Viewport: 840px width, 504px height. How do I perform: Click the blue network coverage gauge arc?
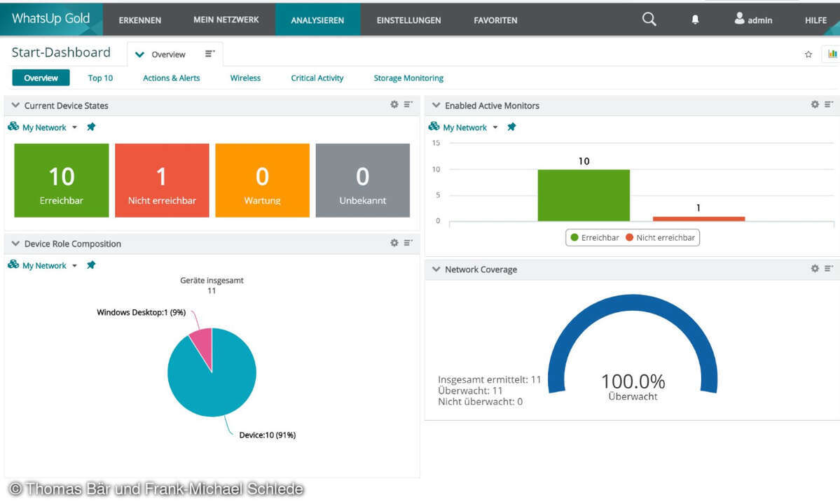[633, 302]
